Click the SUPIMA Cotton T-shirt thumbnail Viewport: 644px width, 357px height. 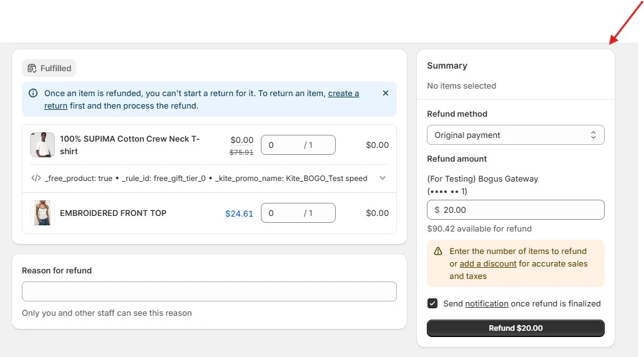coord(42,145)
